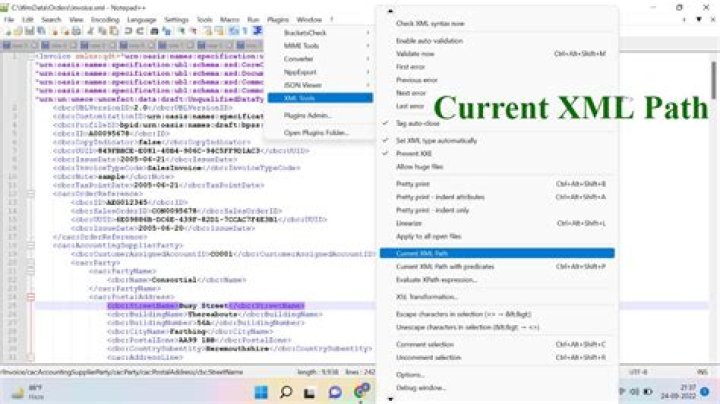Collapse the cac:AccountingSupplierParty fold marker
Image resolution: width=720 pixels, height=404 pixels.
[30, 245]
